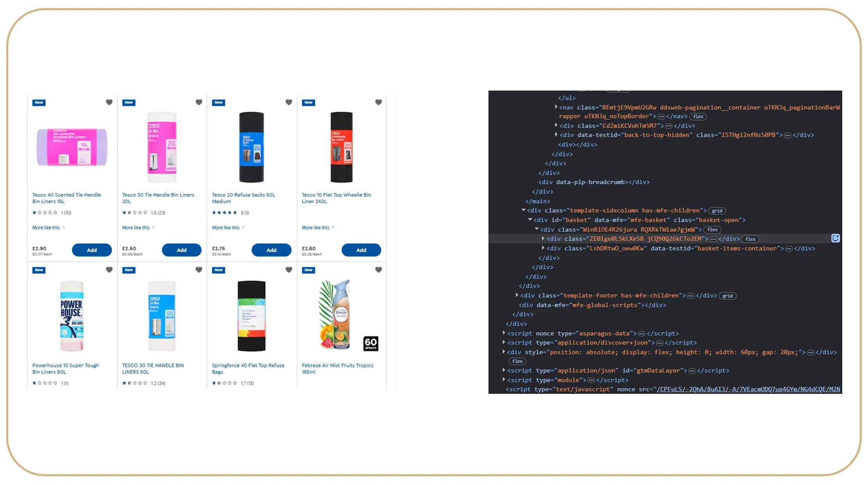Toggle the favourite heart on Tesco 40 Scented Bin Liners
868x484 pixels.
point(109,102)
